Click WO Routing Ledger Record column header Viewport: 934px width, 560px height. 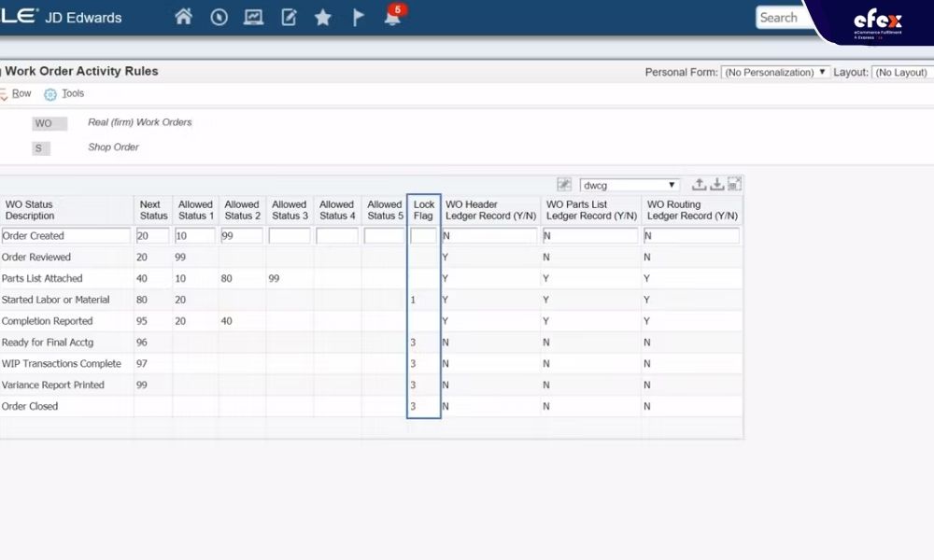point(692,210)
